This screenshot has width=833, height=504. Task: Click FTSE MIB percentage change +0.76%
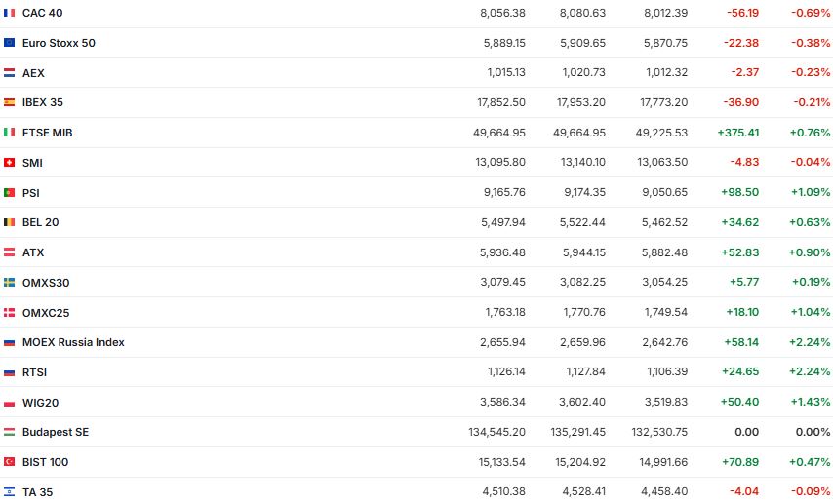pos(810,133)
